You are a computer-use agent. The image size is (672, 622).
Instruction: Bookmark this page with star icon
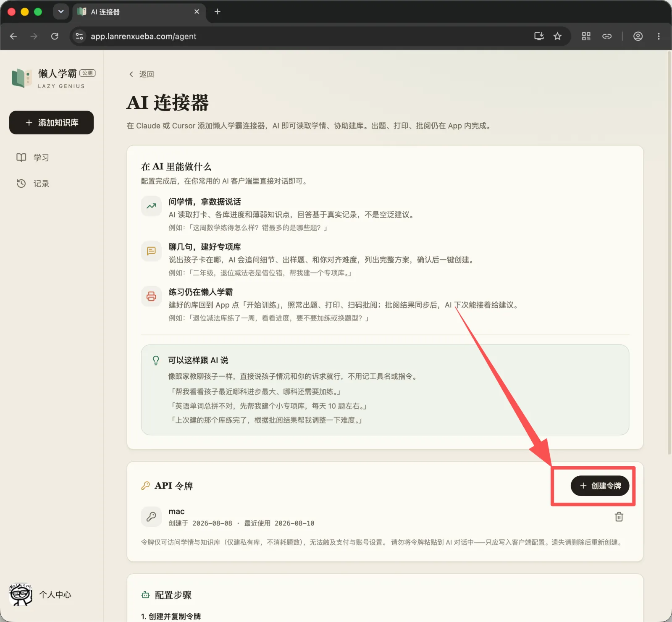pyautogui.click(x=557, y=36)
